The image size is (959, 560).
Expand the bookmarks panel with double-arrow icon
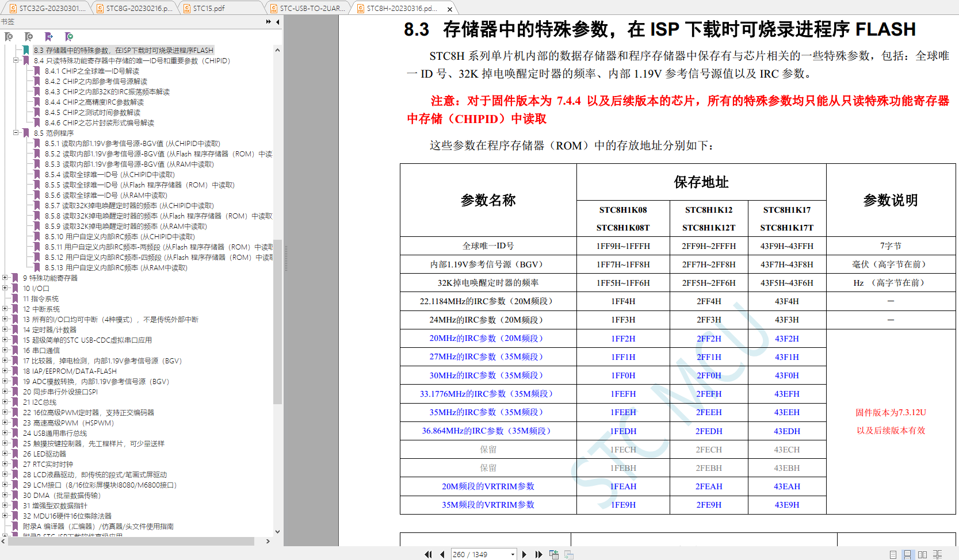tap(268, 22)
